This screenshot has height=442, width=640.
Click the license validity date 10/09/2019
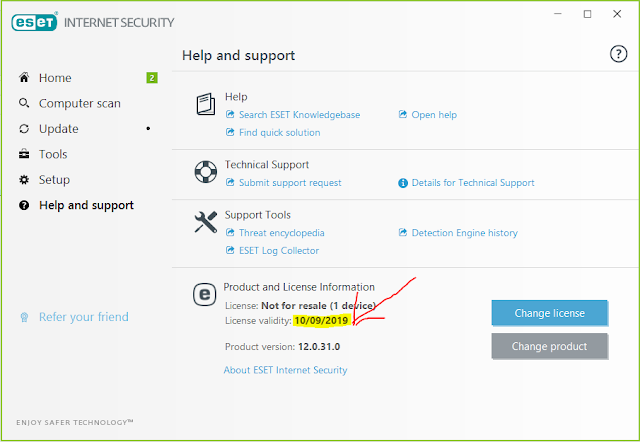pyautogui.click(x=321, y=320)
